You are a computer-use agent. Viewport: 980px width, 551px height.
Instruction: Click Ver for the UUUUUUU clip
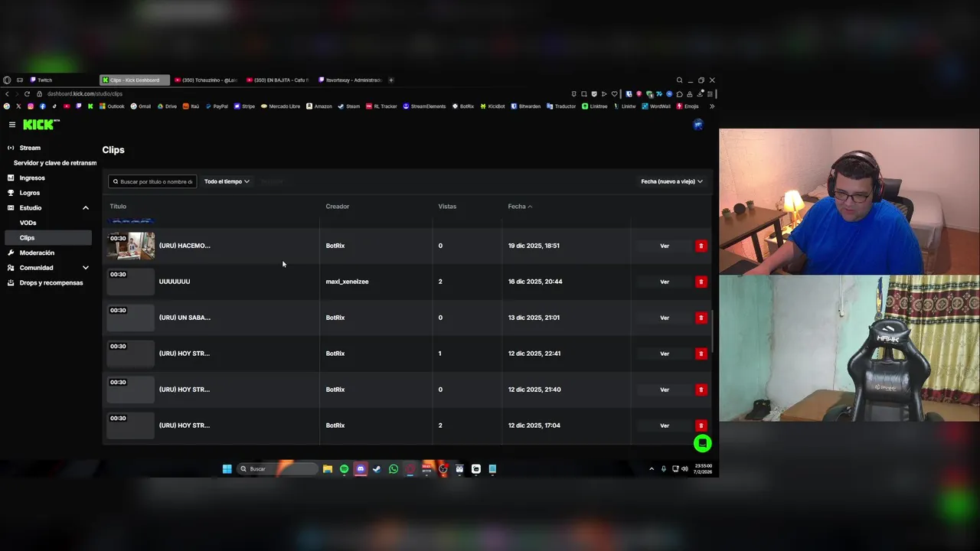665,282
